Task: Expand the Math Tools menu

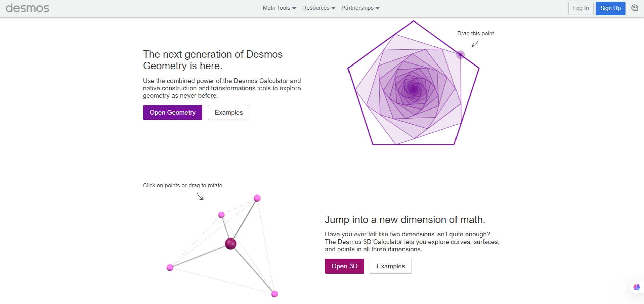Action: coord(279,8)
